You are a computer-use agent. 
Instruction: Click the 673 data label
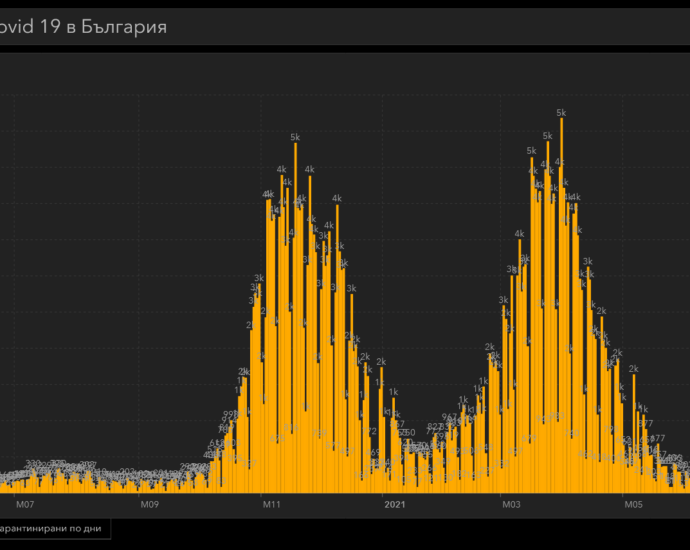[277, 439]
